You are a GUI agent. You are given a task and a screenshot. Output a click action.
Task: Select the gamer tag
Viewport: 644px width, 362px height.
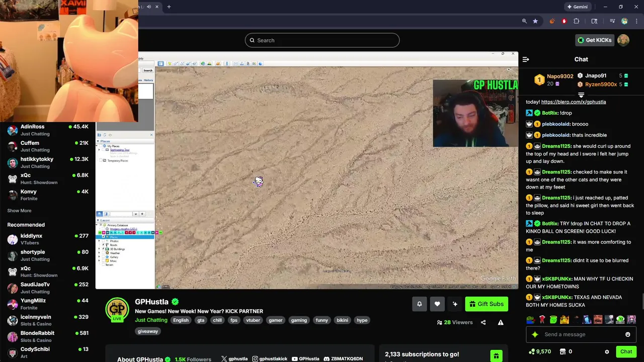pos(276,320)
